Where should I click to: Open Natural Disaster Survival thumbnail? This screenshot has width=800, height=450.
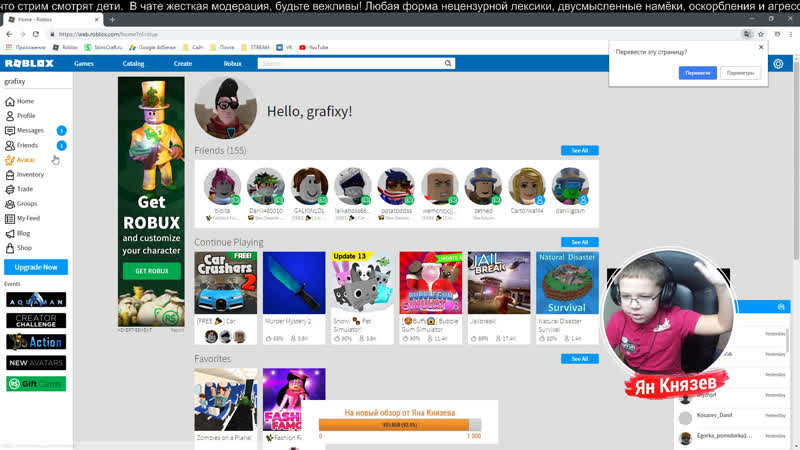click(x=567, y=283)
